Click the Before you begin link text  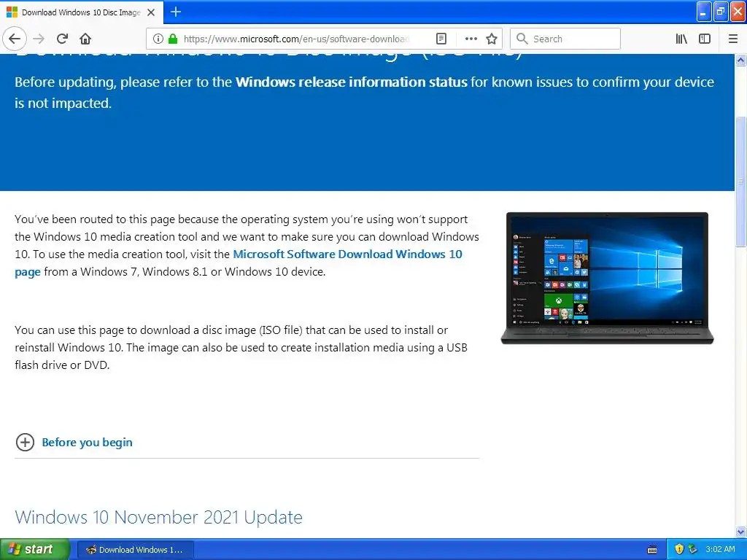pyautogui.click(x=88, y=443)
